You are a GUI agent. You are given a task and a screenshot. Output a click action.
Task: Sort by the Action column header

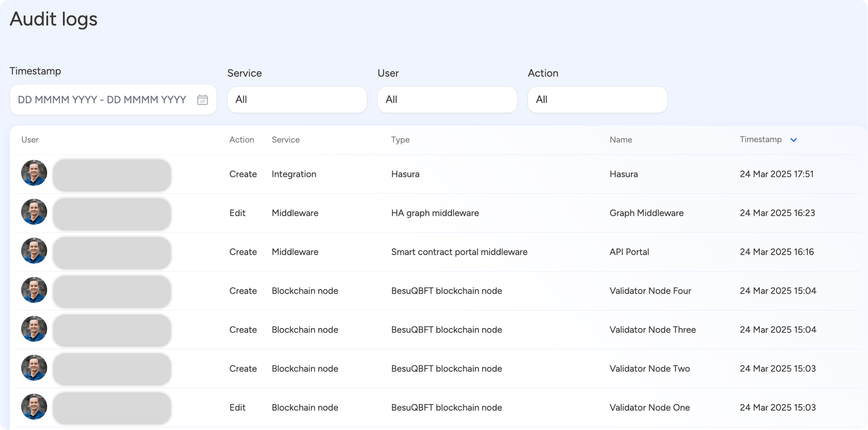click(242, 140)
